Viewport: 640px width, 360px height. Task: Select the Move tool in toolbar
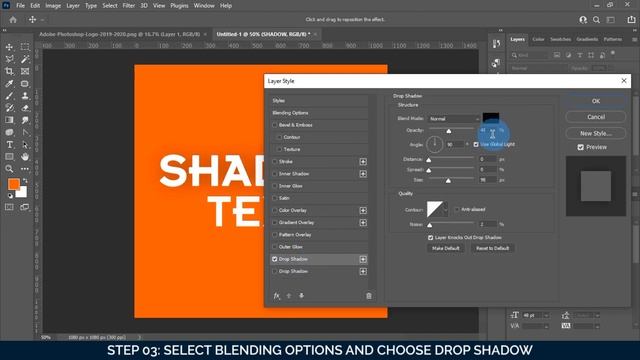9,47
